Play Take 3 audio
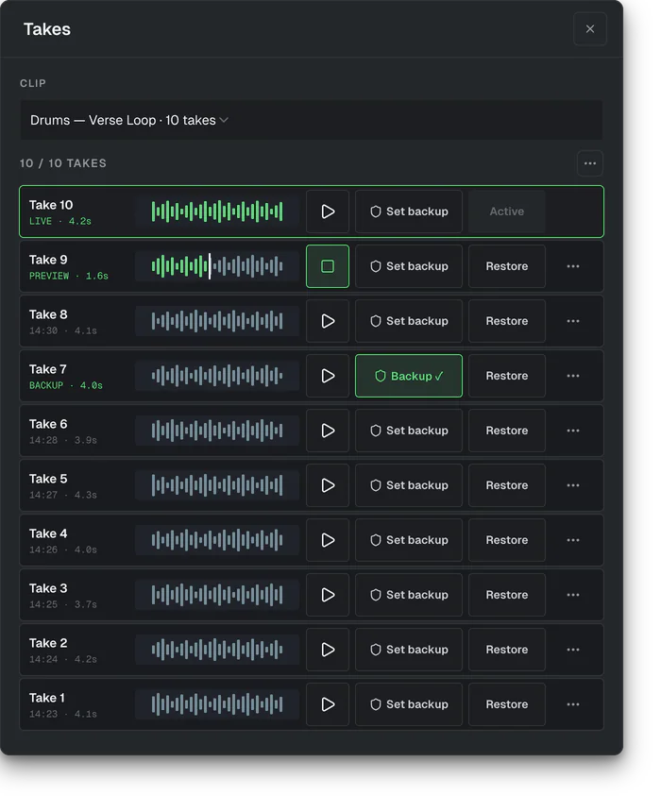 click(328, 595)
